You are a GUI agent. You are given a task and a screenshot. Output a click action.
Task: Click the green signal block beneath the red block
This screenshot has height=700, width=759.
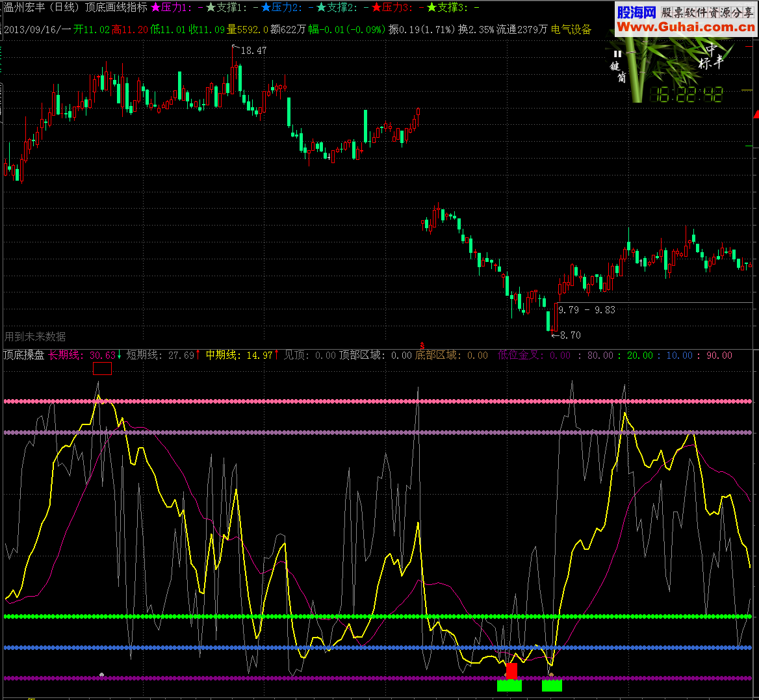[x=509, y=686]
